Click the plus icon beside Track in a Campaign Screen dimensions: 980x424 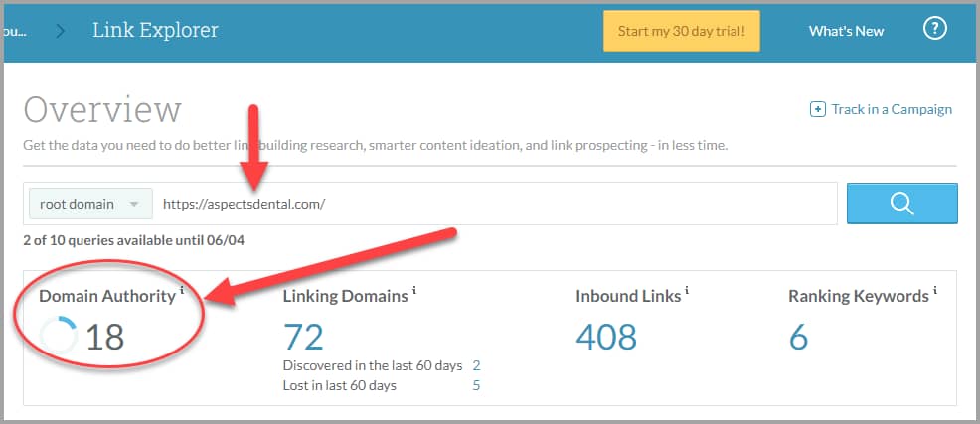pos(817,110)
